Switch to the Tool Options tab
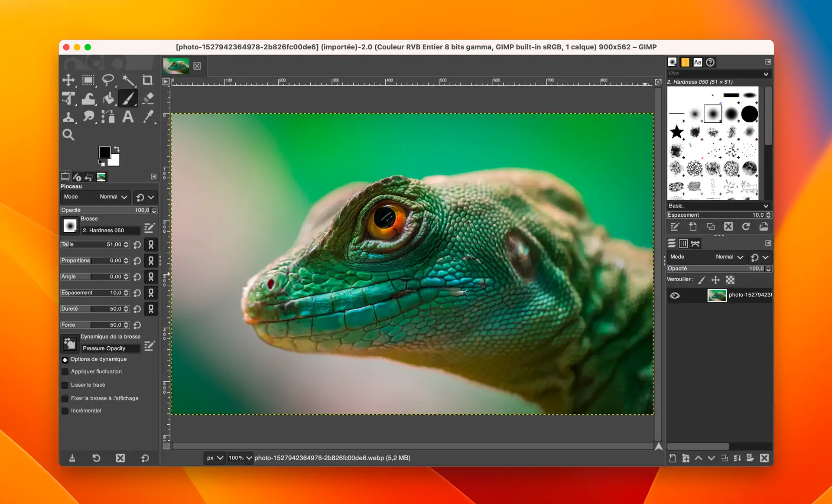This screenshot has width=832, height=504. tap(65, 176)
